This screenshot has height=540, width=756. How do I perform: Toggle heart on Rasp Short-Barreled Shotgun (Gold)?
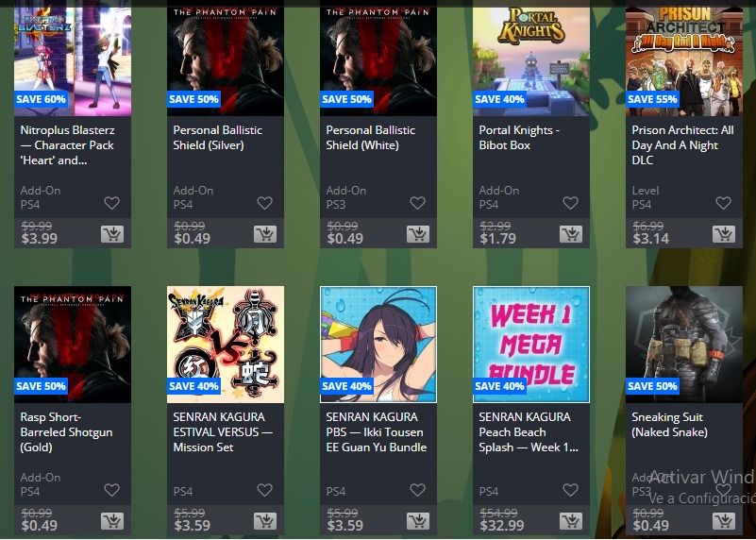tap(112, 490)
